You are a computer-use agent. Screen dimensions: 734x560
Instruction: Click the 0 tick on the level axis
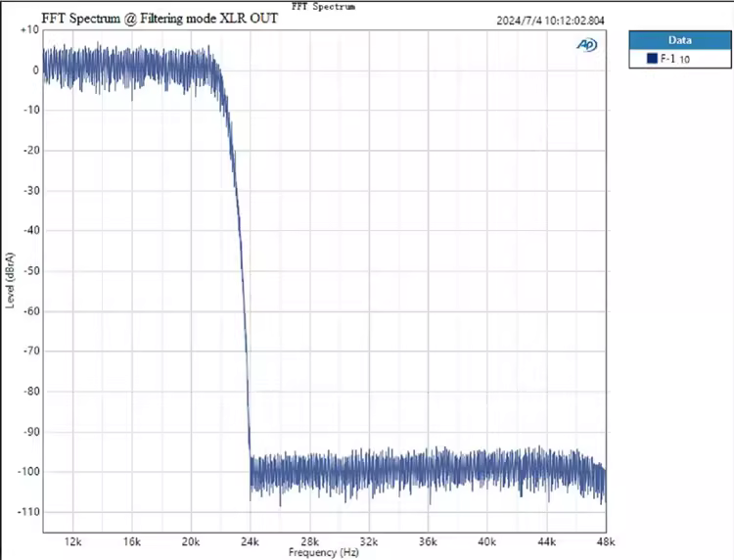(x=34, y=70)
